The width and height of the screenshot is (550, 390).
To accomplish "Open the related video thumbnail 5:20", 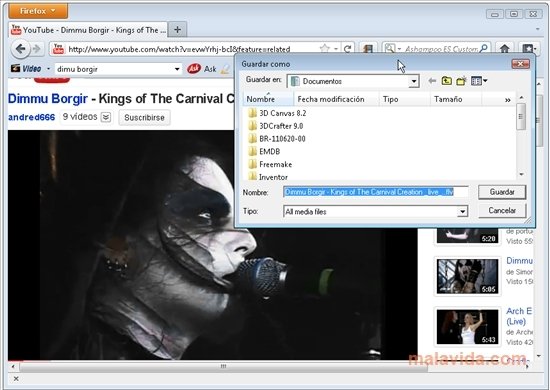I will [467, 235].
